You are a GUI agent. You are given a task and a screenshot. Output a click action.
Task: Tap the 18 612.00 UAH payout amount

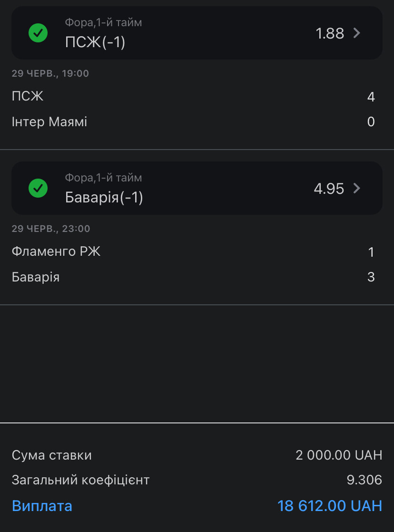coord(330,506)
